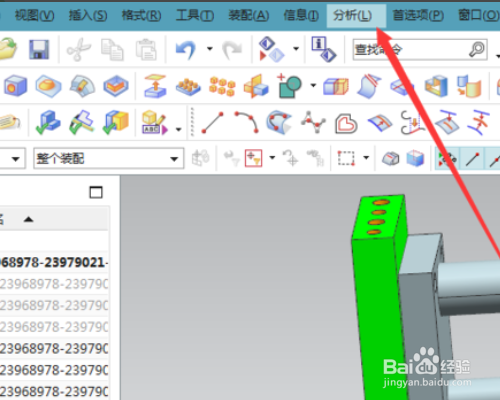Viewport: 500px width, 400px height.
Task: Click the curved blue sheet with red stripes icon
Action: click(369, 86)
